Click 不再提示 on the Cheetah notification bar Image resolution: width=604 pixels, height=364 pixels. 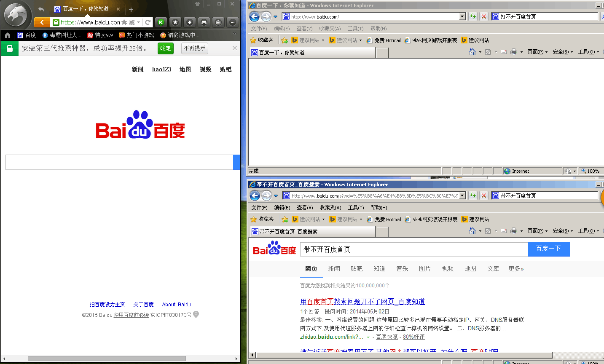(195, 48)
